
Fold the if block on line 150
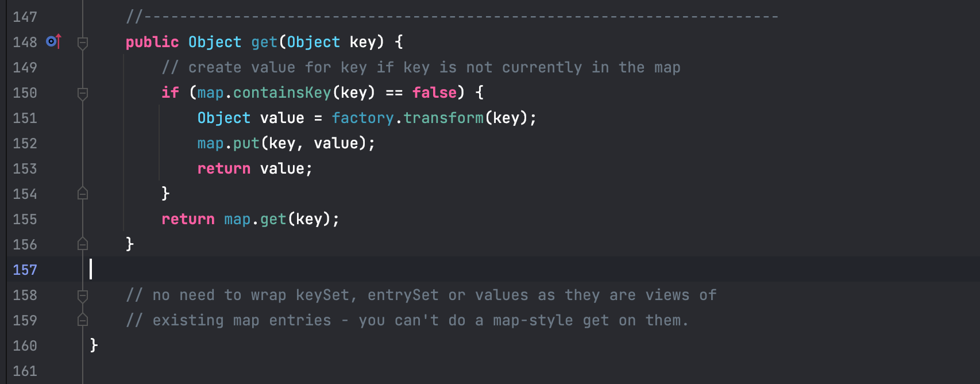pyautogui.click(x=83, y=93)
